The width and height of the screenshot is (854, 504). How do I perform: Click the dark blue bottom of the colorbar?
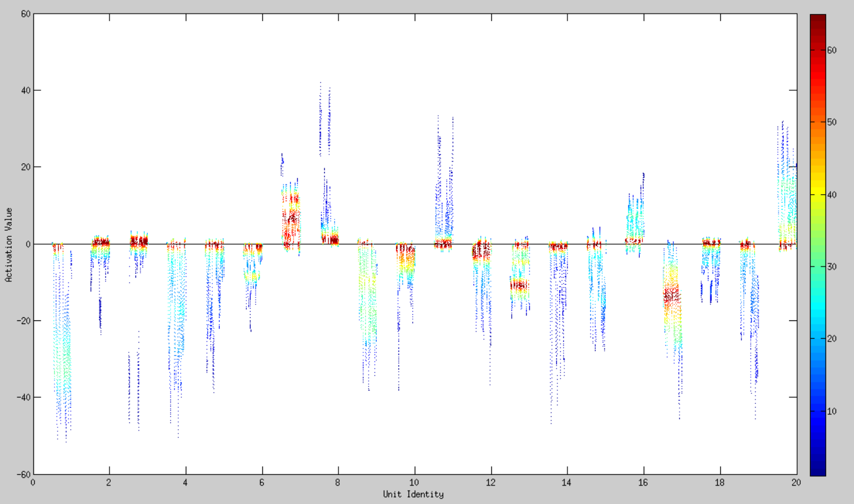tap(817, 471)
